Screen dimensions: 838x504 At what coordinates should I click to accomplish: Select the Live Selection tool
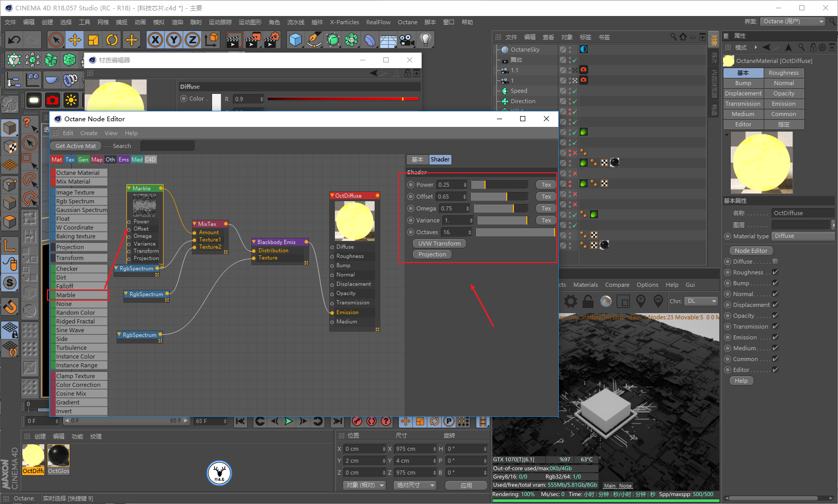[56, 40]
